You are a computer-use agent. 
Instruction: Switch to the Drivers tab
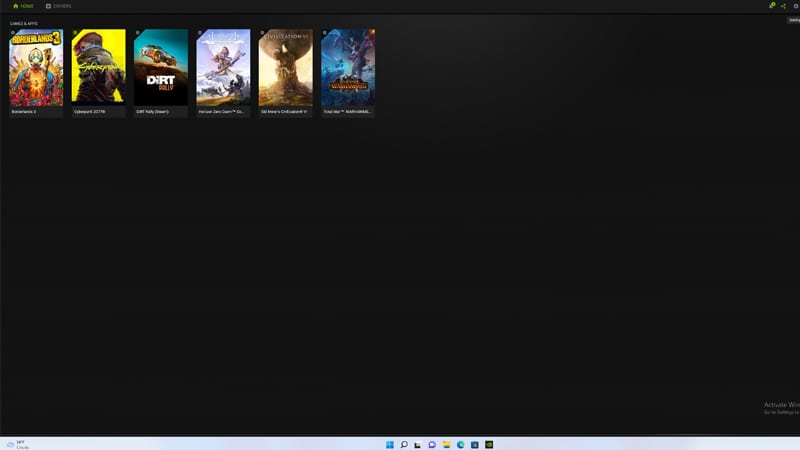[x=58, y=6]
